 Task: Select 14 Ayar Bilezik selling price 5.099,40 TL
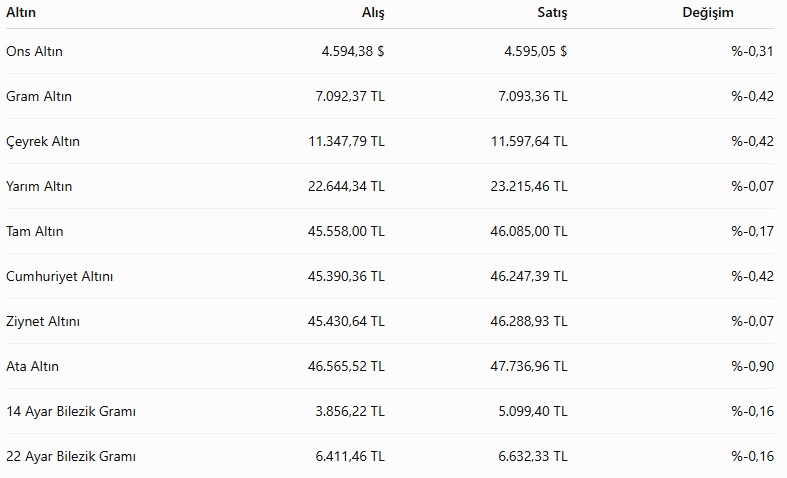pyautogui.click(x=533, y=412)
